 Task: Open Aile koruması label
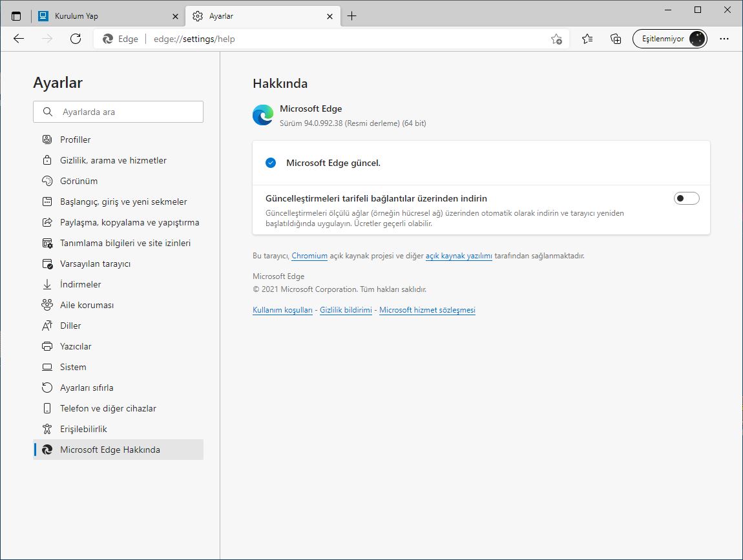[x=87, y=305]
